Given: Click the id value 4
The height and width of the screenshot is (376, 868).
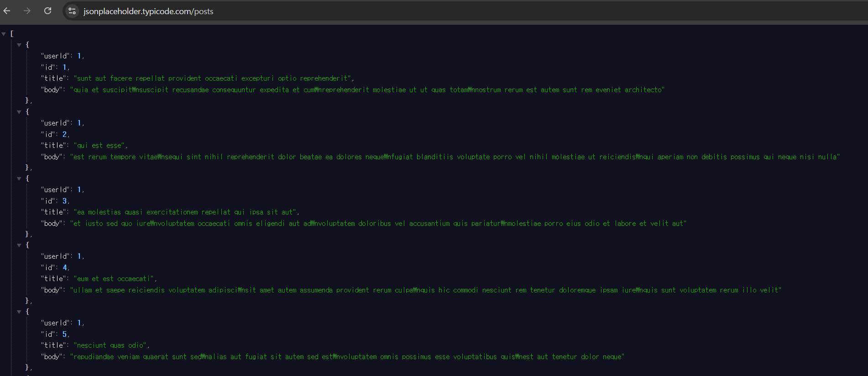Looking at the screenshot, I should [x=65, y=267].
